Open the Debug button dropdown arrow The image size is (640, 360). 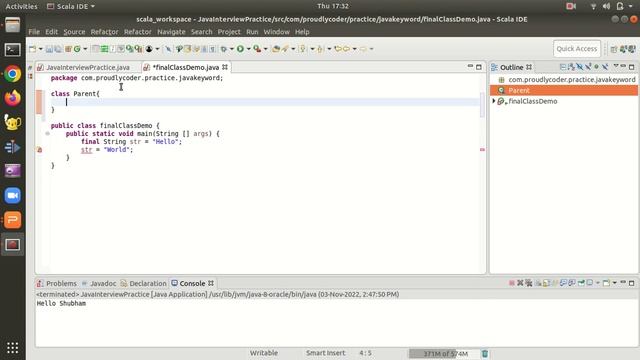pos(231,49)
